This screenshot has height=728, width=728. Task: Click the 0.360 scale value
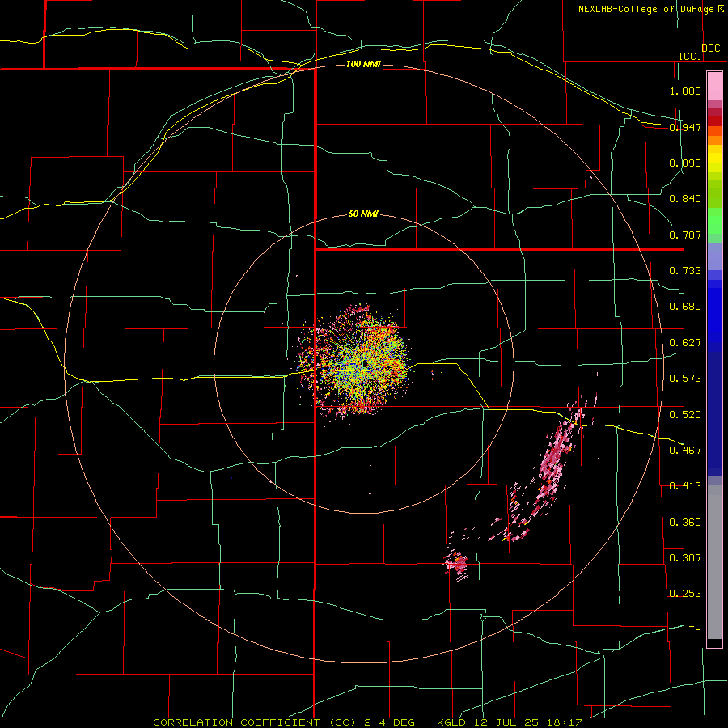pos(685,523)
